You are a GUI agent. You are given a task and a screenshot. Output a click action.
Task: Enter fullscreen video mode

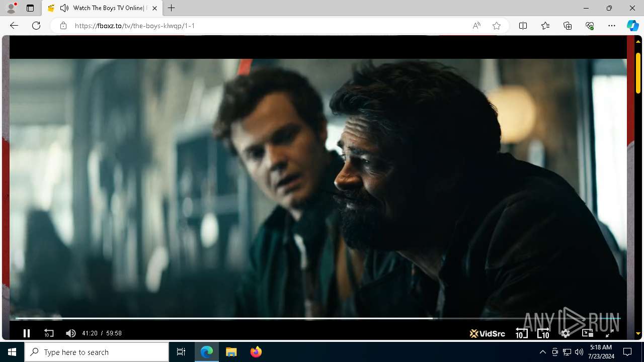609,333
